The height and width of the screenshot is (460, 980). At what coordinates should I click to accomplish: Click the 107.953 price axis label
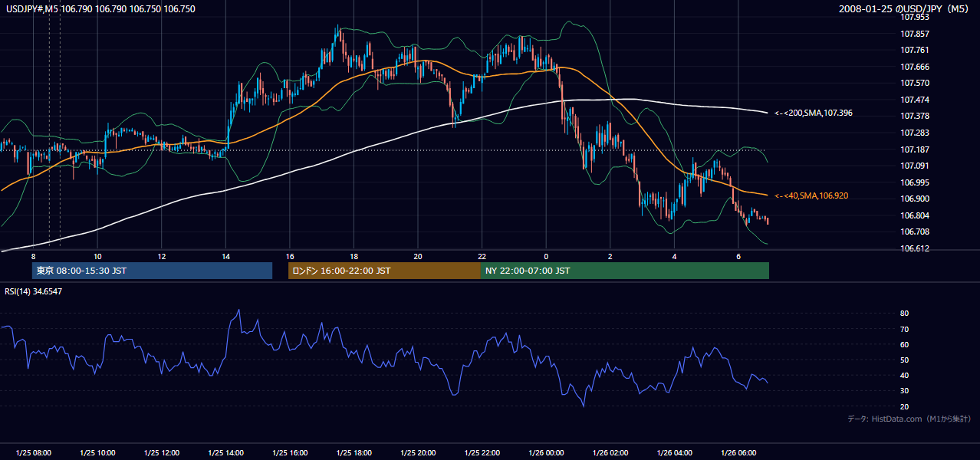pyautogui.click(x=915, y=17)
